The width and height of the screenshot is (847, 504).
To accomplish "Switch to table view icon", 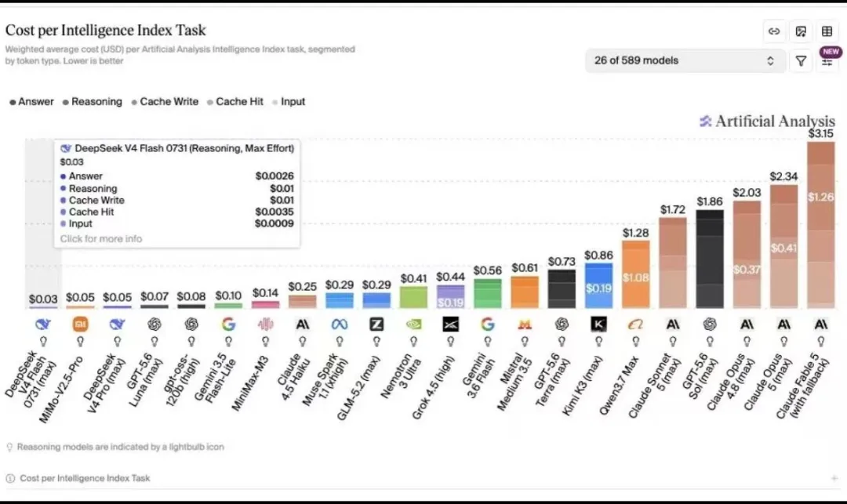I will pos(827,31).
